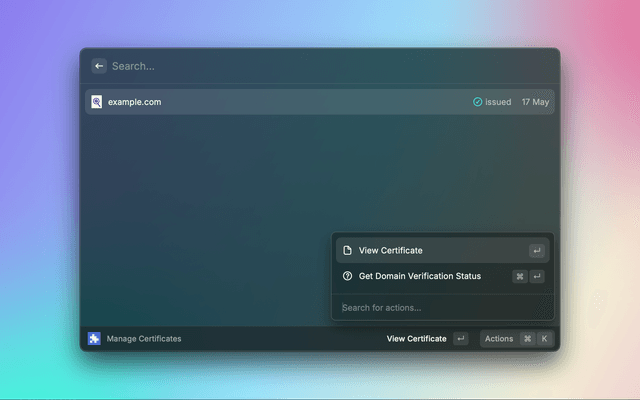Viewport: 640px width, 400px height.
Task: Choose Get Domain Verification Status action
Action: [420, 276]
